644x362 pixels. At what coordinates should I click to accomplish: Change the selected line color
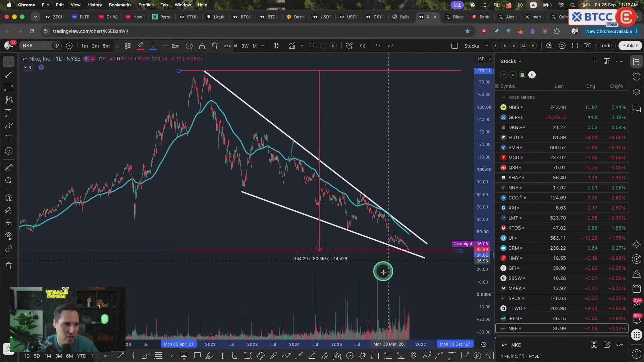click(141, 46)
